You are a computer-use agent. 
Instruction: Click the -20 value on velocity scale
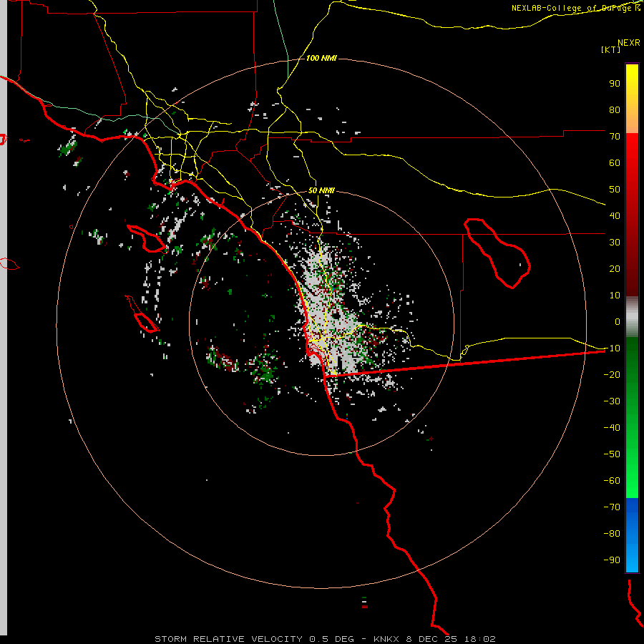click(x=612, y=375)
